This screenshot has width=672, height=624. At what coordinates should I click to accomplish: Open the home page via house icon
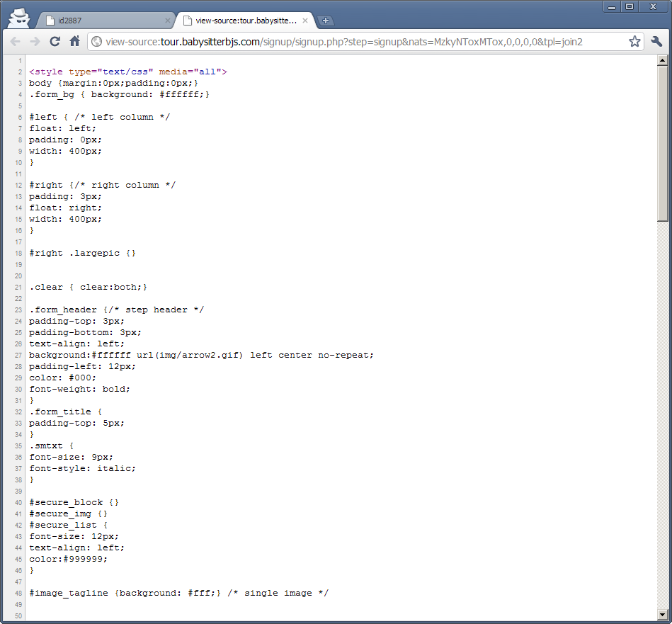[74, 41]
